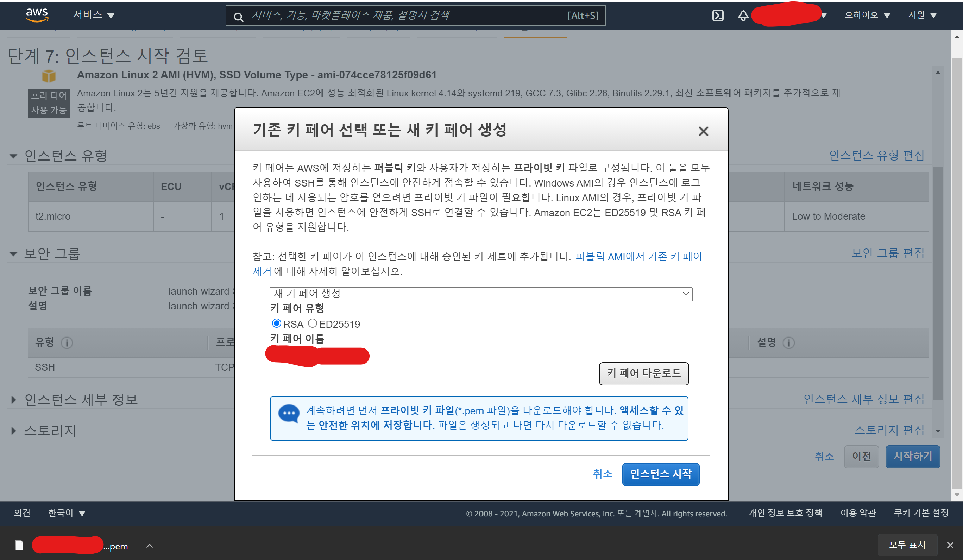Click Amazon Linux AMI box icon

tap(49, 76)
